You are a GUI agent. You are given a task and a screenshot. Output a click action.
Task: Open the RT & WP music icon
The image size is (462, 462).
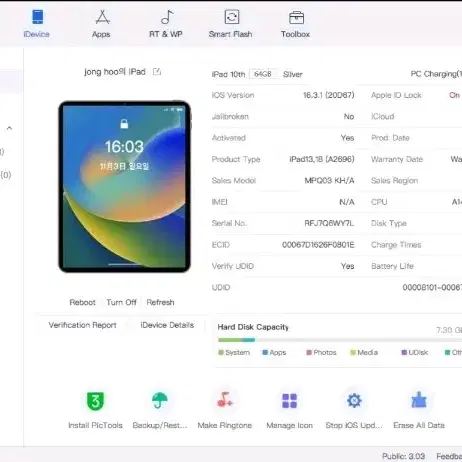167,17
